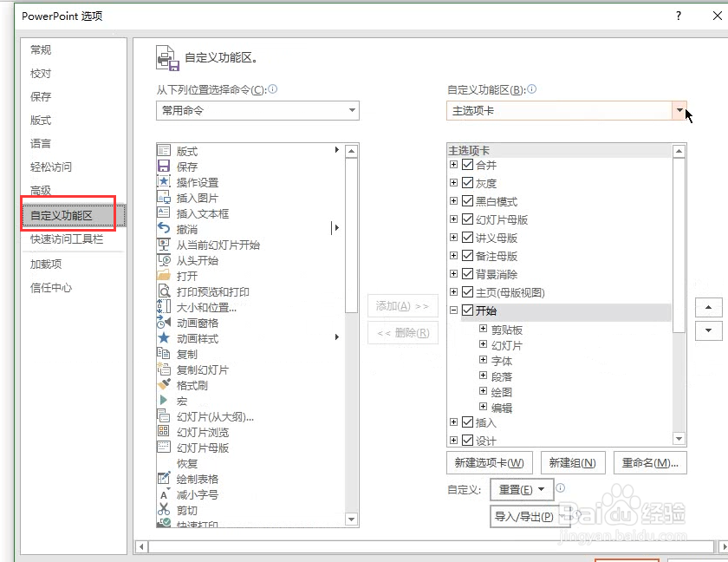Screen dimensions: 728x562
Task: Open the 主选项卡 dropdown arrow
Action: [679, 110]
